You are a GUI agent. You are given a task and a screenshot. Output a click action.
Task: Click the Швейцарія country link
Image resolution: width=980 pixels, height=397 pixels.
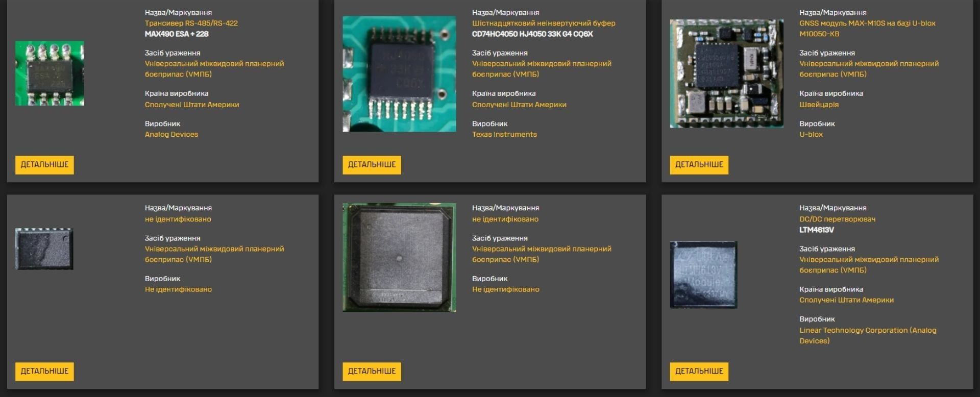[x=819, y=105]
